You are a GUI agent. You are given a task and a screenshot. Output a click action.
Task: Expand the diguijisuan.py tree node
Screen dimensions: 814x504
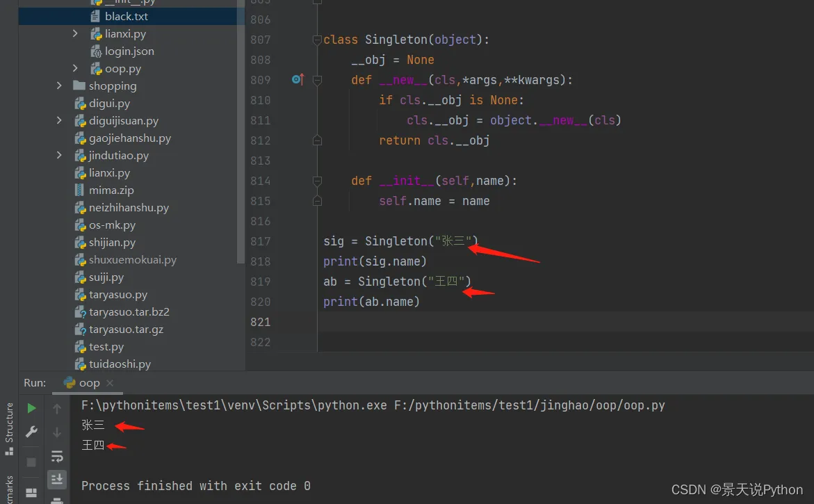coord(60,121)
